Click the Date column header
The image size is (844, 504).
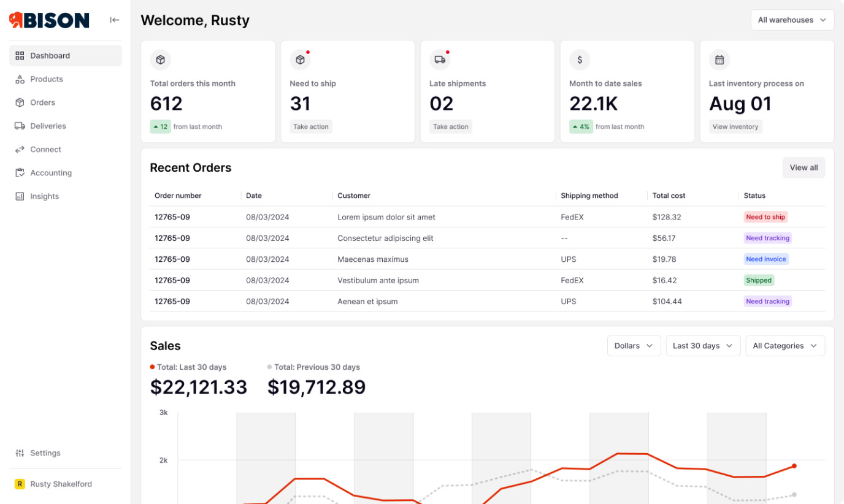tap(254, 196)
